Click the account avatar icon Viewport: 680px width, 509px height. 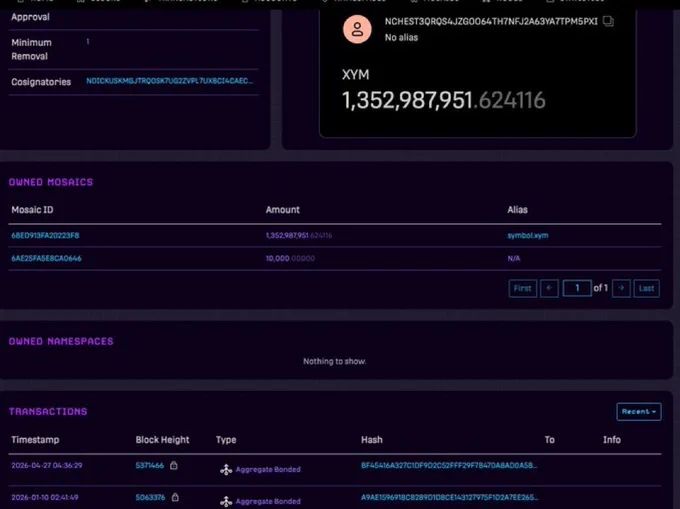pos(357,29)
